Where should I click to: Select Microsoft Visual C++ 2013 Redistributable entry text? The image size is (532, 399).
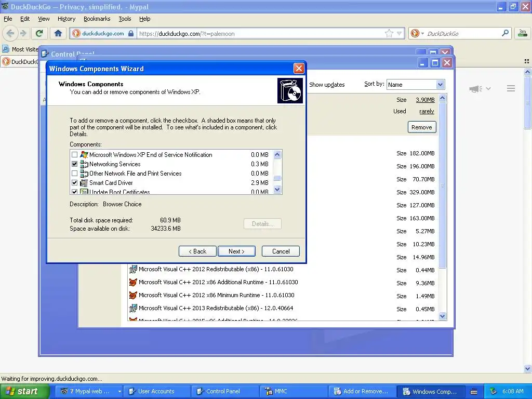[216, 308]
